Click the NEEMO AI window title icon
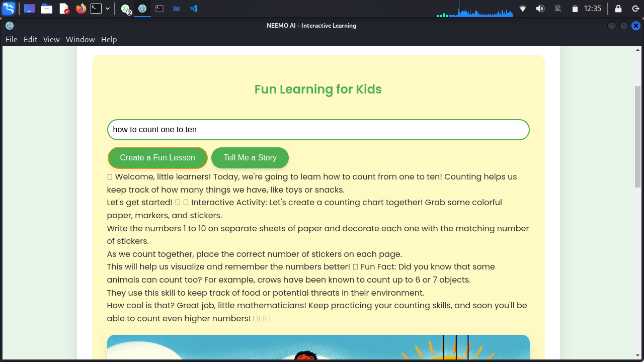Screen dimensions: 644x362 coord(10,26)
